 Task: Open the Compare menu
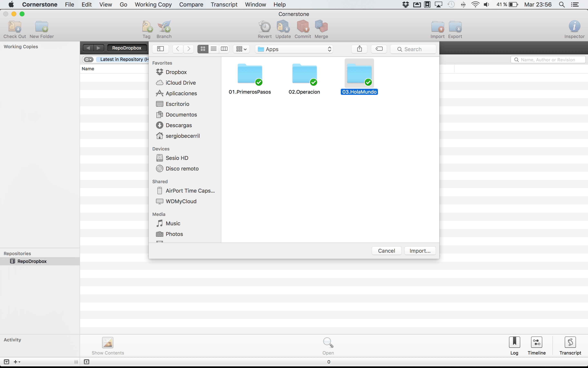[191, 4]
